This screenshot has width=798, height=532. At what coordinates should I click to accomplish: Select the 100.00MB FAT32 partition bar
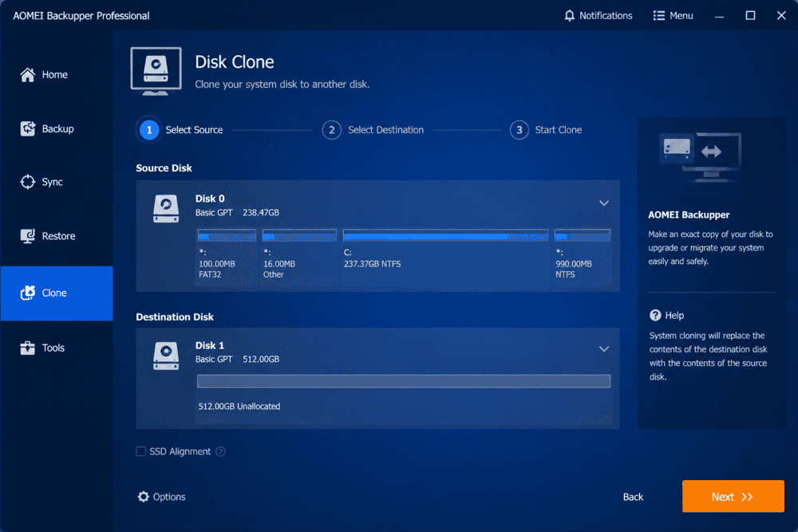point(227,235)
